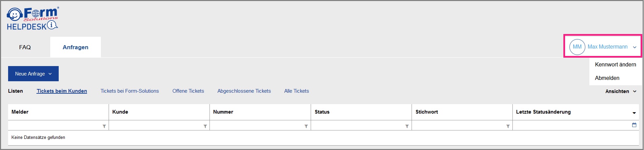Open Abgeschlossene Tickets list
644x150 pixels.
point(244,91)
